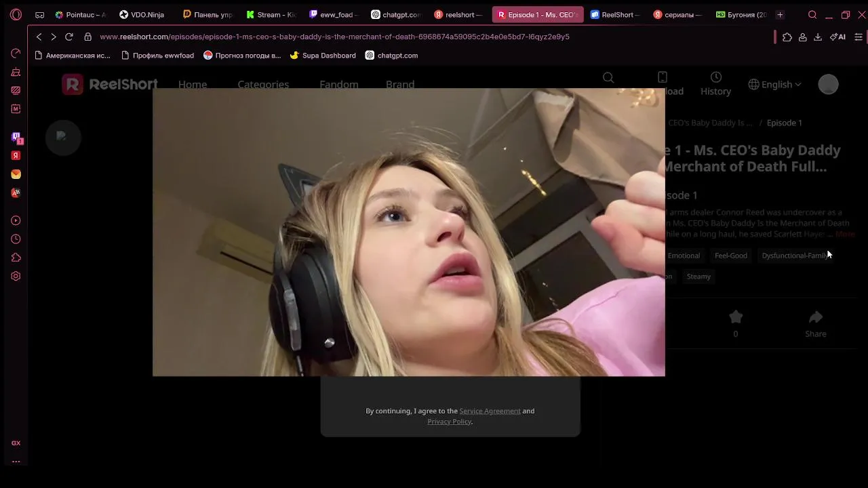
Task: Reload the ReelShort page
Action: 69,37
